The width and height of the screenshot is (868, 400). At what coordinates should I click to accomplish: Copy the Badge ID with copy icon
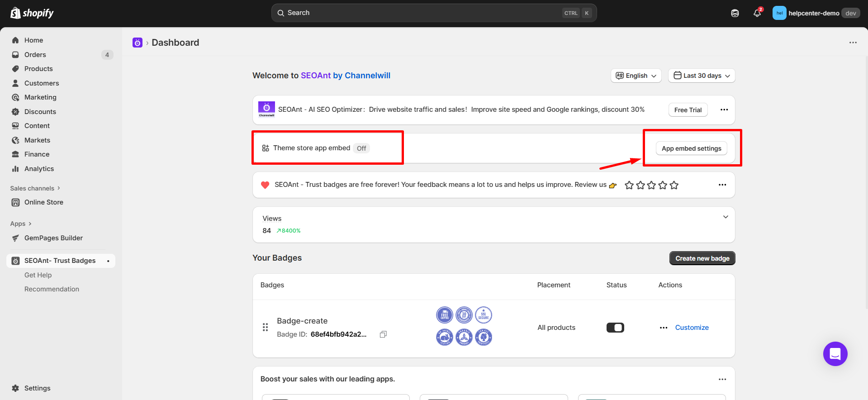383,334
